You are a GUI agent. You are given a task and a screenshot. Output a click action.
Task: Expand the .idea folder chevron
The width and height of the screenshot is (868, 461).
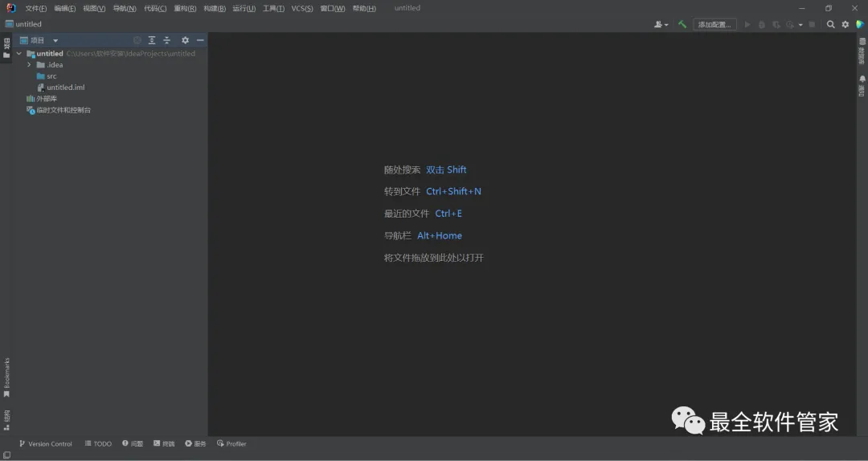(30, 65)
